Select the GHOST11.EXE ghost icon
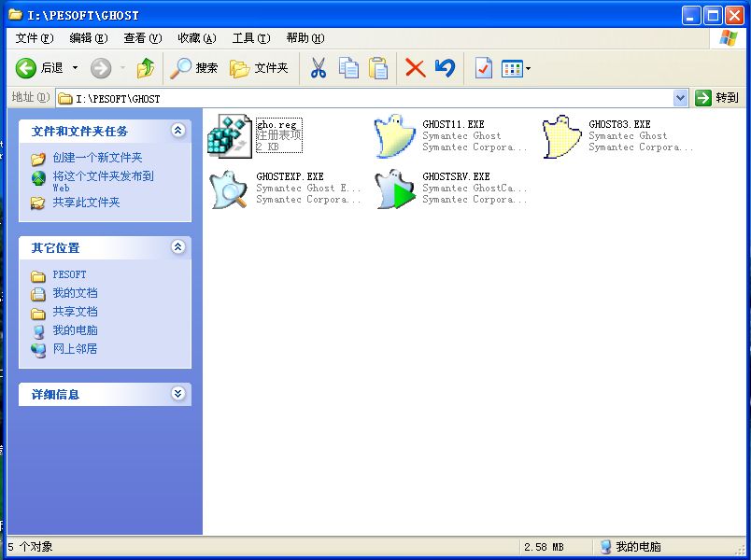The height and width of the screenshot is (560, 751). (x=395, y=136)
